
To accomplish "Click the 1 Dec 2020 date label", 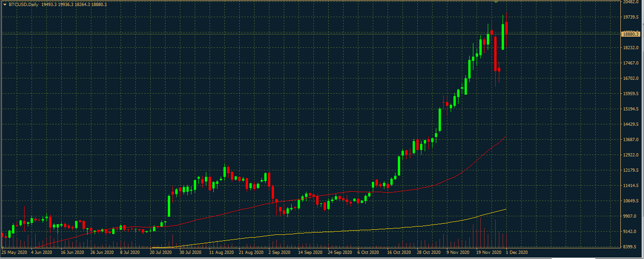I will coord(516,253).
